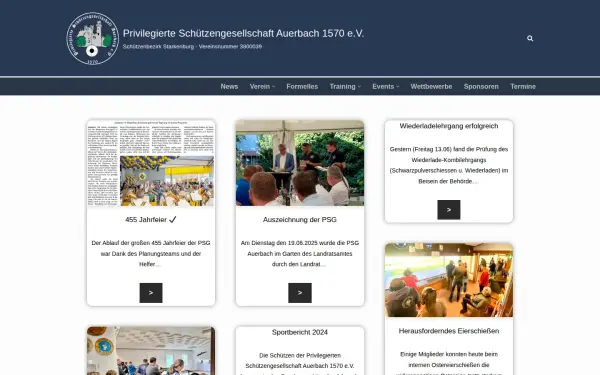
Task: Click the Schützenbezirk Starkenburg subtitle text
Action: [x=192, y=47]
